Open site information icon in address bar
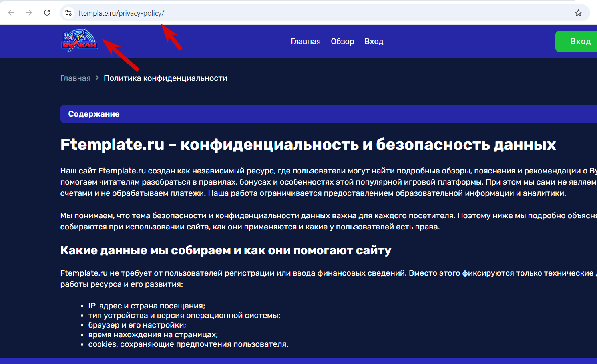The width and height of the screenshot is (597, 364). pyautogui.click(x=68, y=13)
